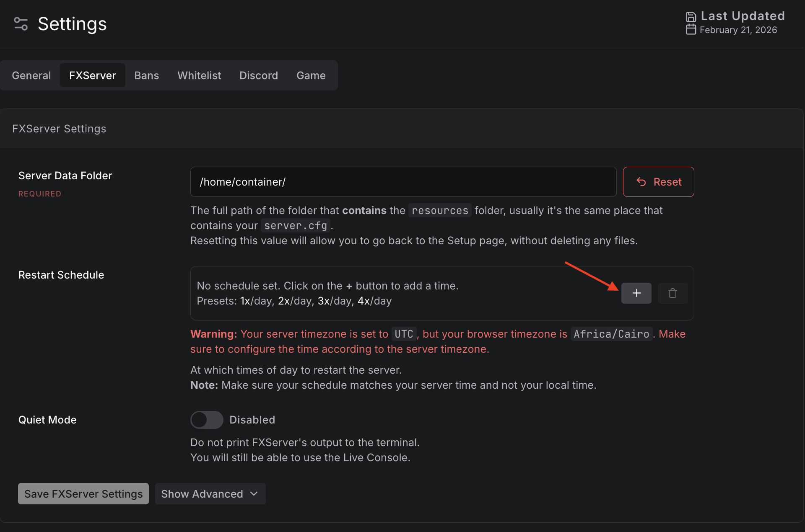Switch to the Game tab

point(311,75)
